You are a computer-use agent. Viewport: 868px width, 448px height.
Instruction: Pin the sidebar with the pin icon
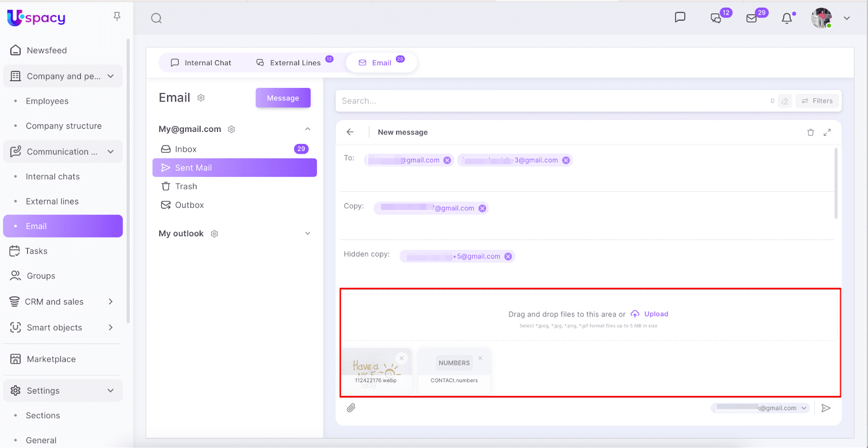click(x=117, y=17)
